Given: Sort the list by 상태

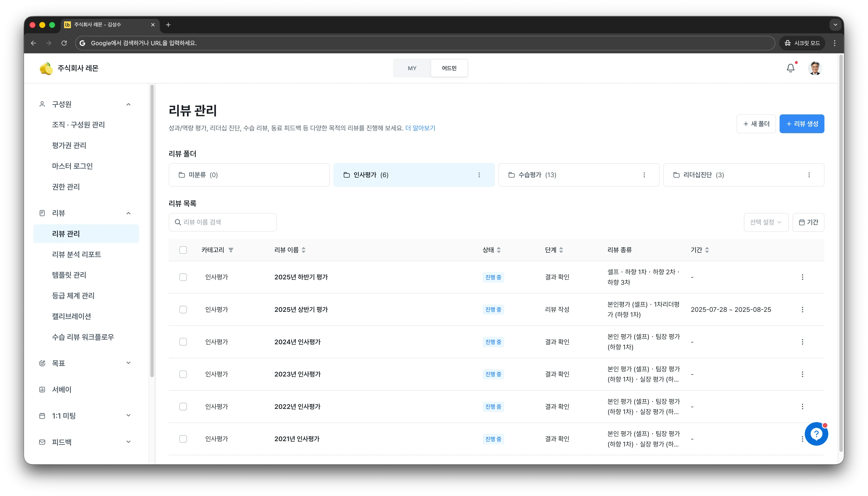Looking at the screenshot, I should pos(499,250).
